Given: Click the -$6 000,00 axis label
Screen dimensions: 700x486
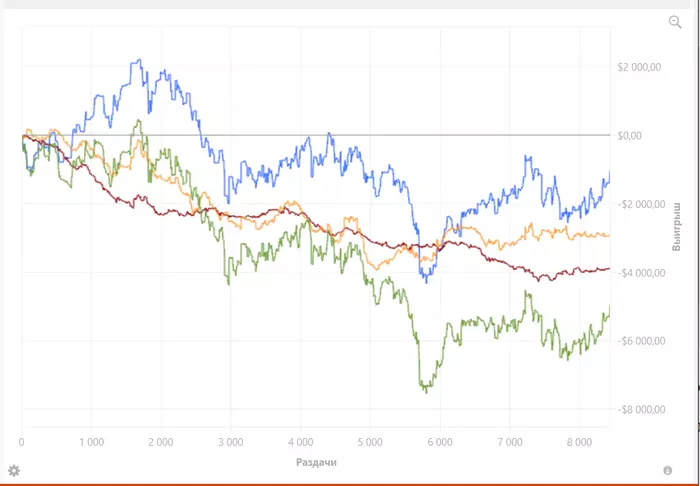Looking at the screenshot, I should (x=642, y=341).
